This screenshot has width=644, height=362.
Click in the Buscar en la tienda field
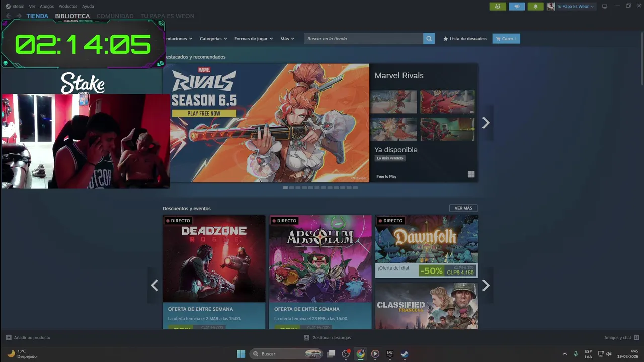363,39
